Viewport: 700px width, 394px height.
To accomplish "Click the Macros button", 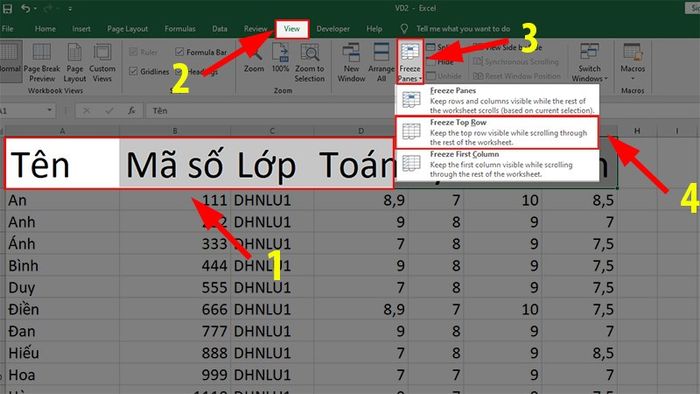I will [633, 62].
